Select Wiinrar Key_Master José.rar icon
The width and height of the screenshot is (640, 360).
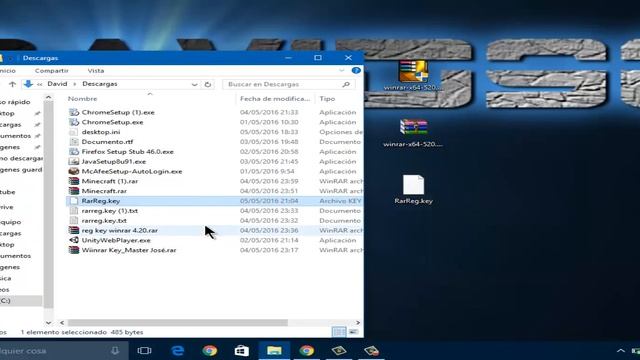(74, 250)
